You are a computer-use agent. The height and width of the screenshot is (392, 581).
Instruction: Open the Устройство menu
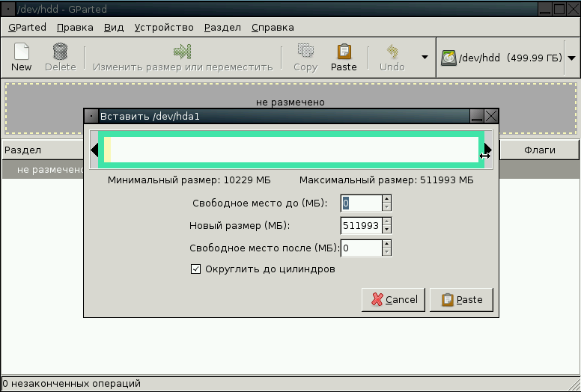(164, 28)
